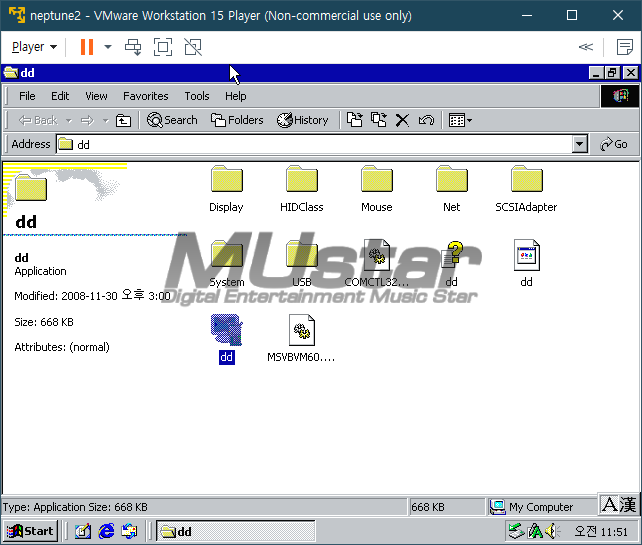Screen dimensions: 642x545
Task: Minimize the dd explorer window
Action: point(596,73)
